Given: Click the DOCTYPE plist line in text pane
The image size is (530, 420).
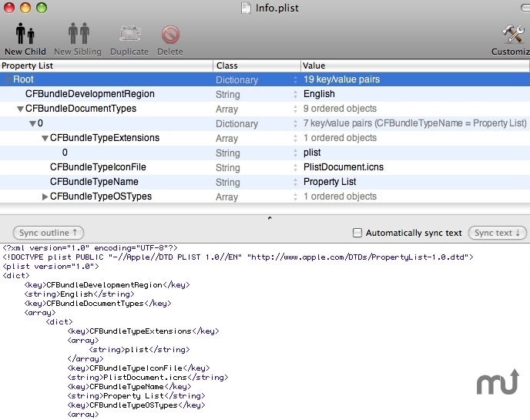Looking at the screenshot, I should pyautogui.click(x=238, y=257).
